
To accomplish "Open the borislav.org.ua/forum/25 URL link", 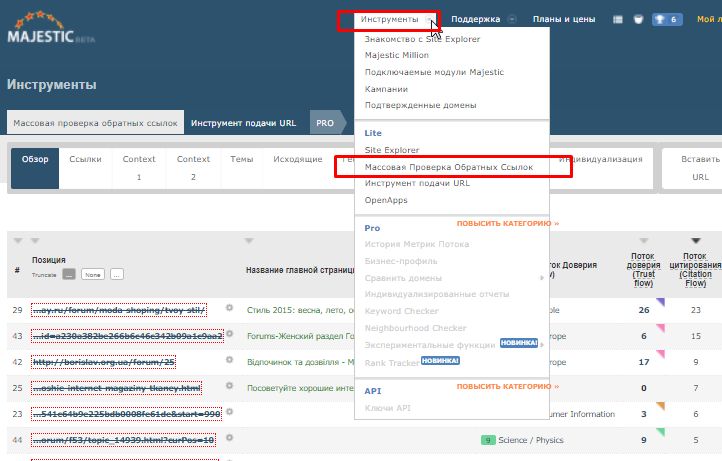I will click(x=103, y=361).
